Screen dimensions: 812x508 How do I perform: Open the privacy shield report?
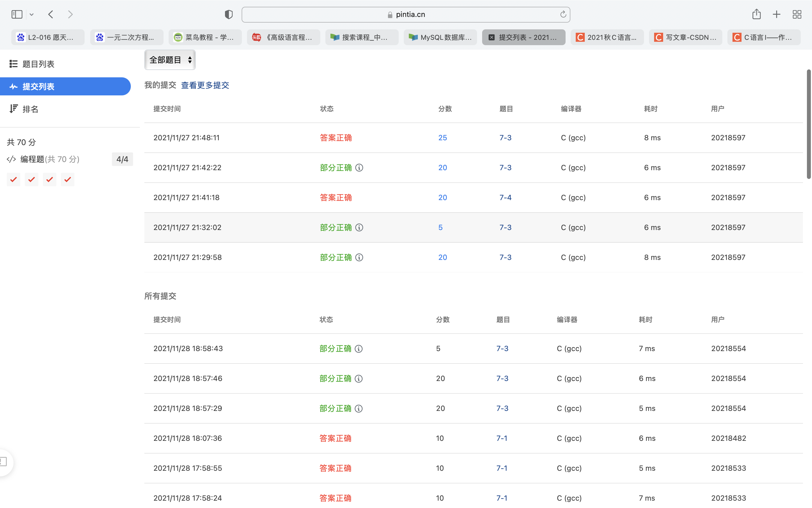point(229,14)
